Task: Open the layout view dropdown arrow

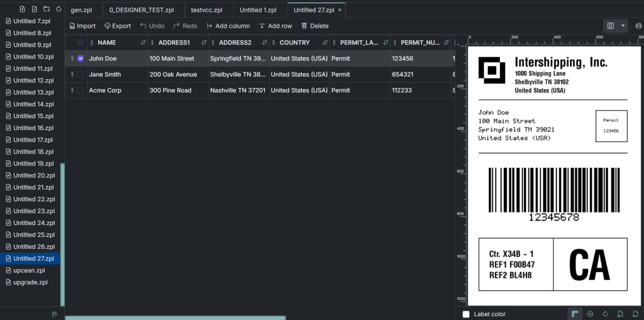Action: (x=623, y=26)
